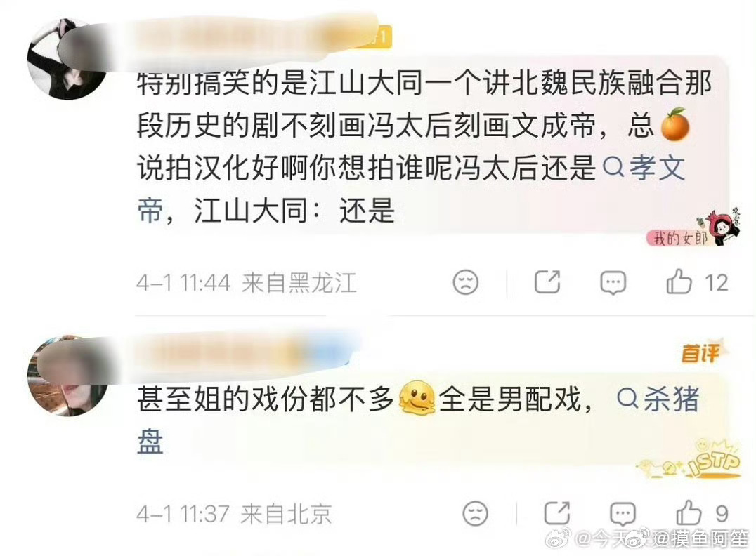Share the second comment via forward icon
This screenshot has height=556, width=756.
pyautogui.click(x=557, y=512)
